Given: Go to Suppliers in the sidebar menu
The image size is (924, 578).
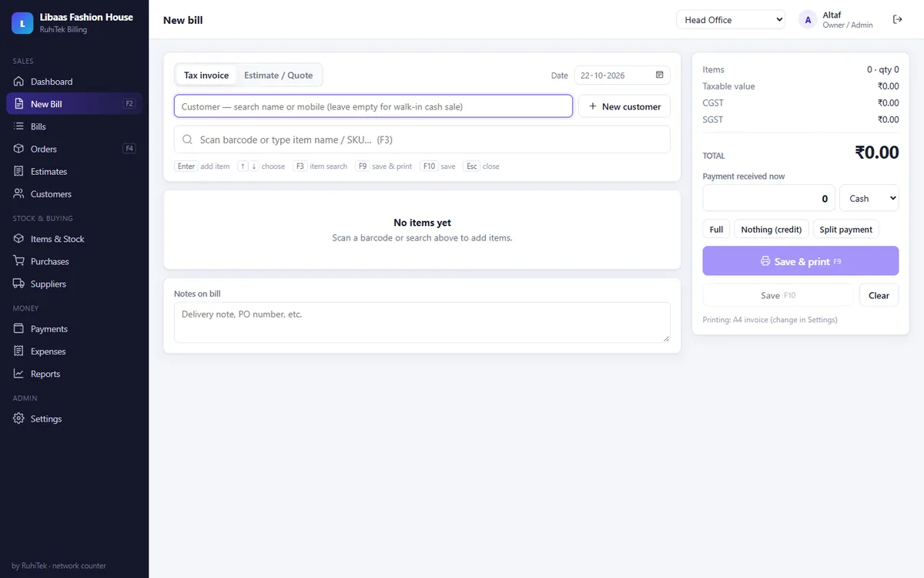Looking at the screenshot, I should [74, 284].
